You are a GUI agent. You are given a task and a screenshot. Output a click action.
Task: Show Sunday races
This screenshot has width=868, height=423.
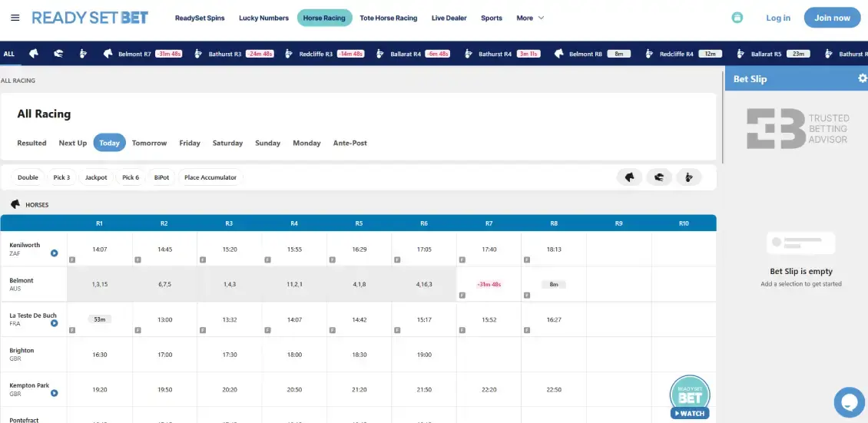tap(268, 143)
